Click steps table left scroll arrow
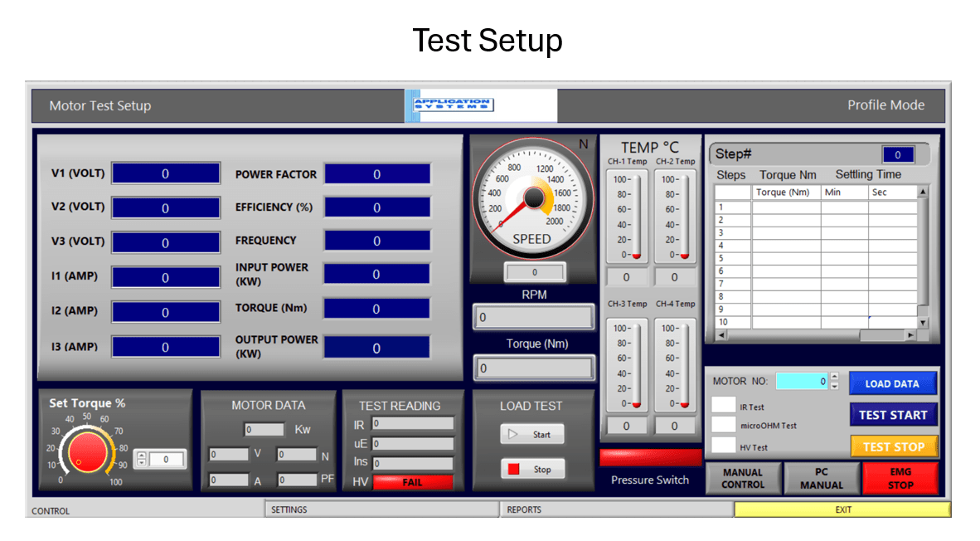 [721, 335]
